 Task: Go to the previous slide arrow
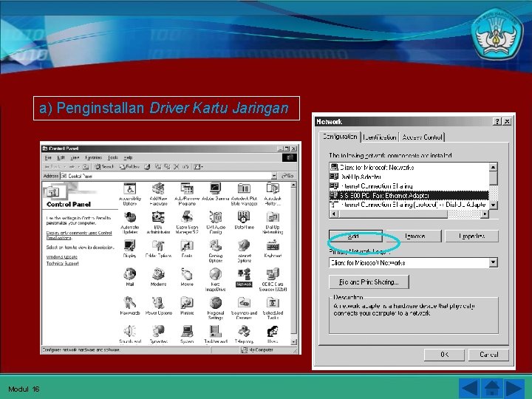tap(469, 388)
